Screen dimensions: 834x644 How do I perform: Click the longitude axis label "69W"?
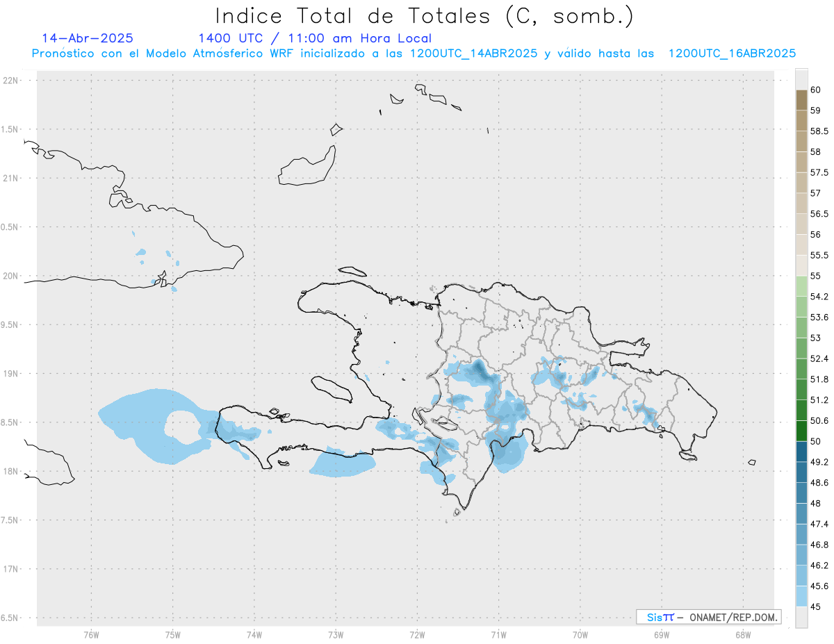point(662,634)
